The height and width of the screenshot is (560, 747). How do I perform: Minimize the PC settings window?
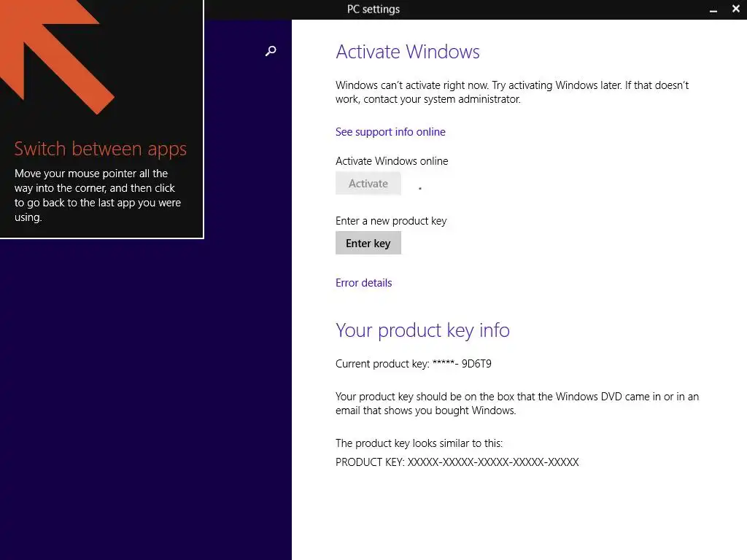click(x=713, y=9)
